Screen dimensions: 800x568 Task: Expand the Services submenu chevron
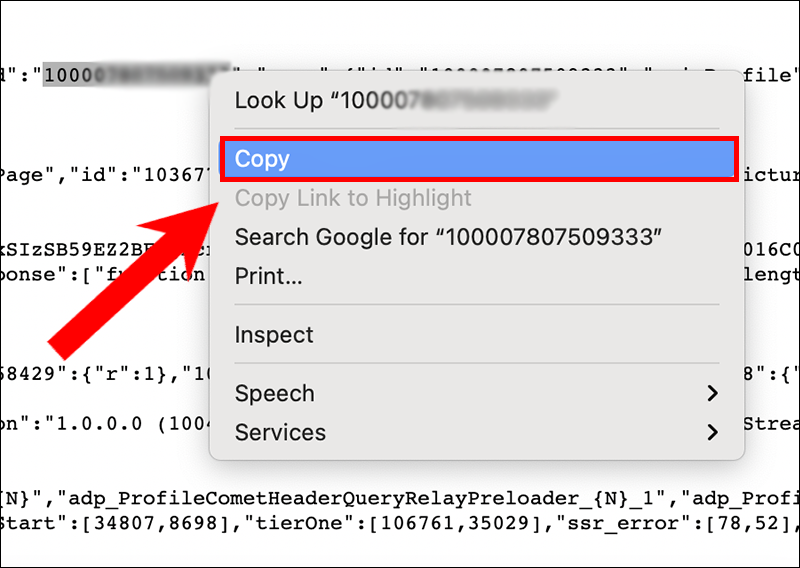(712, 433)
